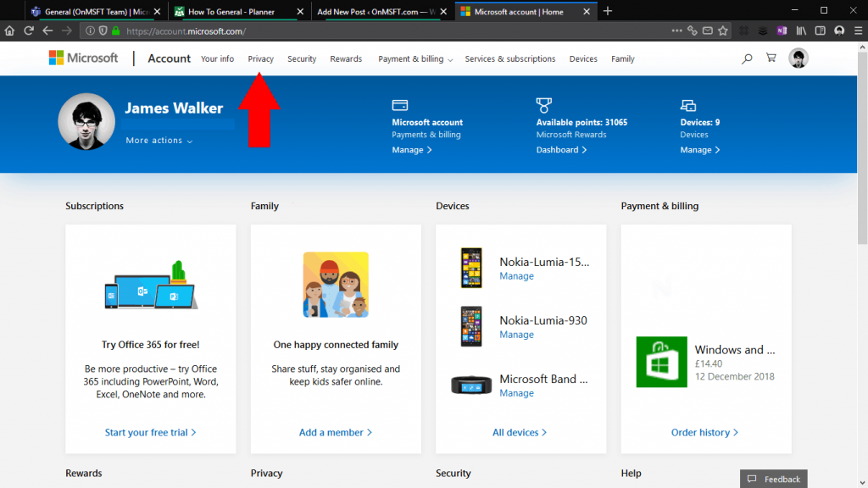Viewport: 868px width, 488px height.
Task: Open a new browser tab
Action: (x=608, y=11)
